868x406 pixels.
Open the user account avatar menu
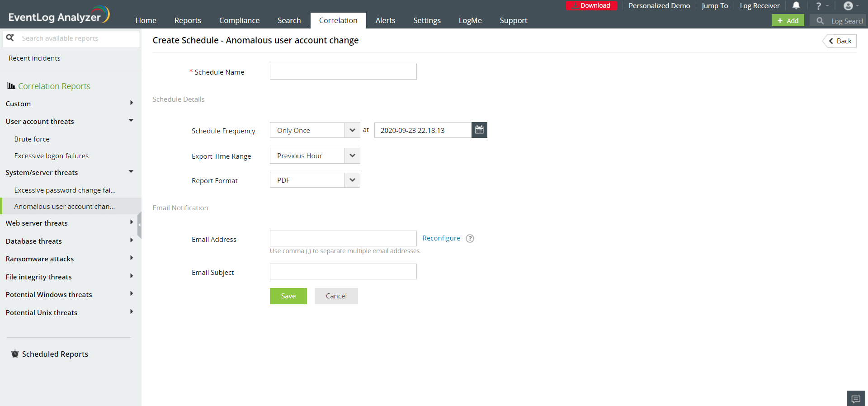tap(851, 6)
